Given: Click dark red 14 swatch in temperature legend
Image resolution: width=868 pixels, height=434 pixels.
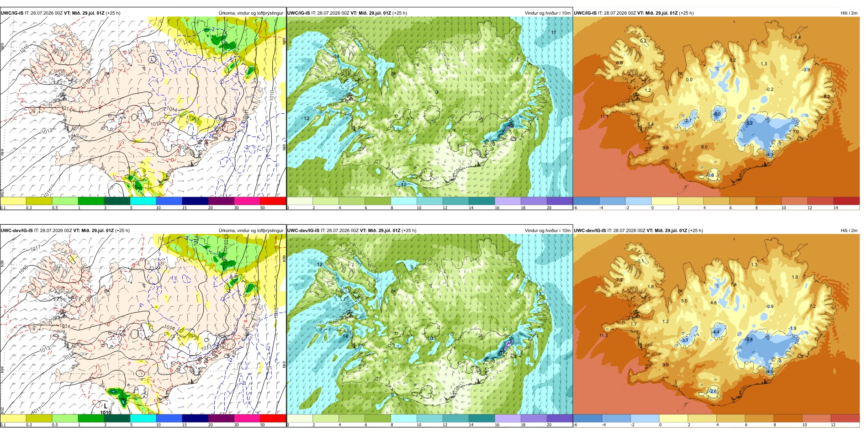Looking at the screenshot, I should point(847,201).
